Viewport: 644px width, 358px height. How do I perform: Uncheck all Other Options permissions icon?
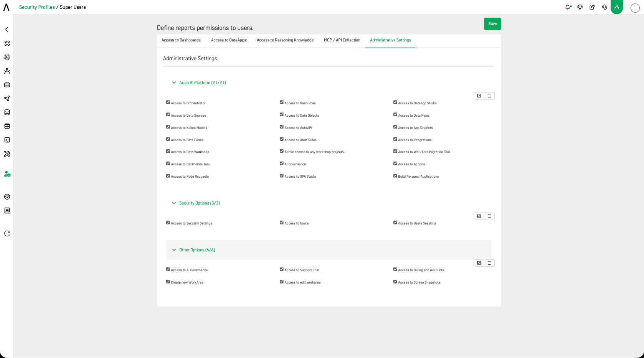click(489, 263)
